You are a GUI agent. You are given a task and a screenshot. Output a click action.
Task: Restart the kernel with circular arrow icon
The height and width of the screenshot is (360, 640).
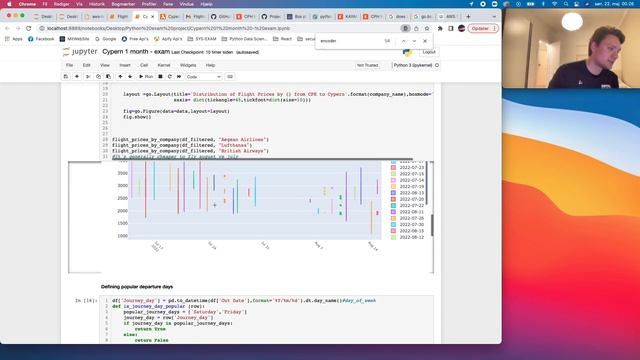point(169,77)
